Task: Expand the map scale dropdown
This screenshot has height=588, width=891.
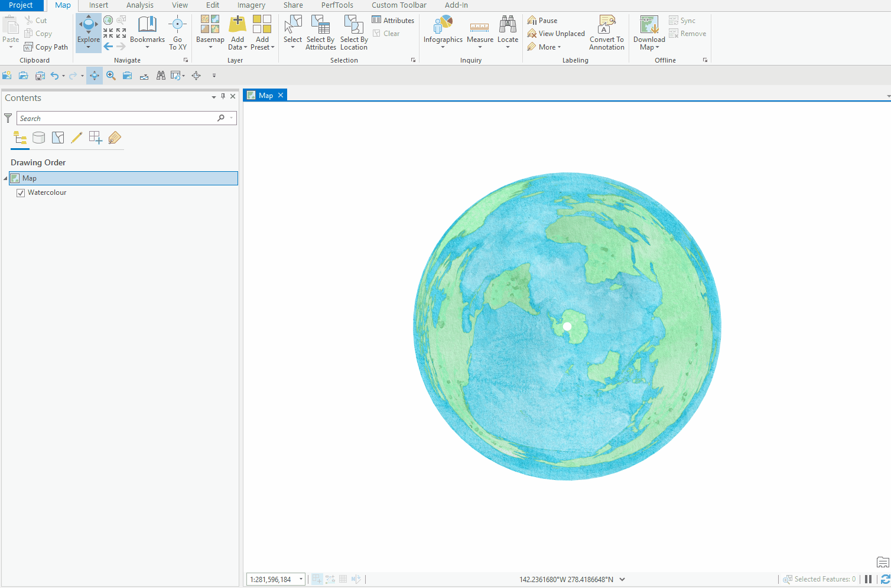Action: click(301, 579)
